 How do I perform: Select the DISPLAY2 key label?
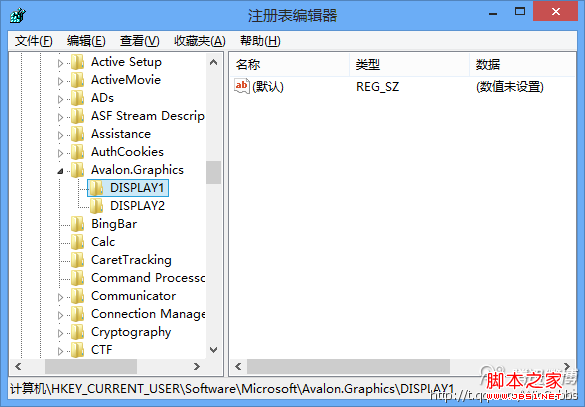tap(137, 206)
